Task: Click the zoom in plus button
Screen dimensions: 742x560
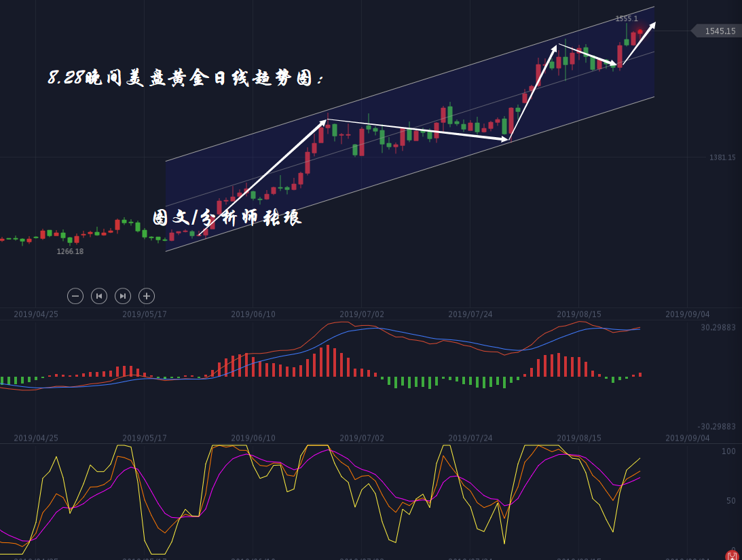Action: [147, 296]
